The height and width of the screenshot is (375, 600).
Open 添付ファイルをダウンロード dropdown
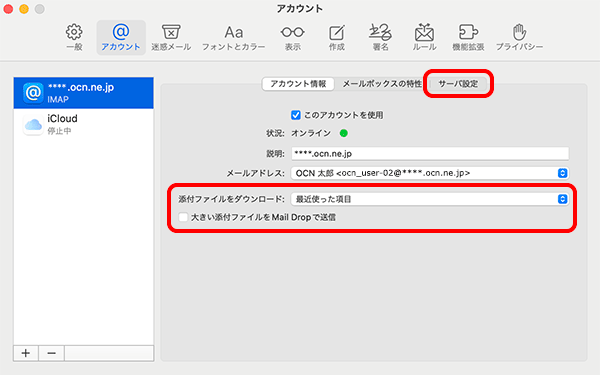pos(430,199)
